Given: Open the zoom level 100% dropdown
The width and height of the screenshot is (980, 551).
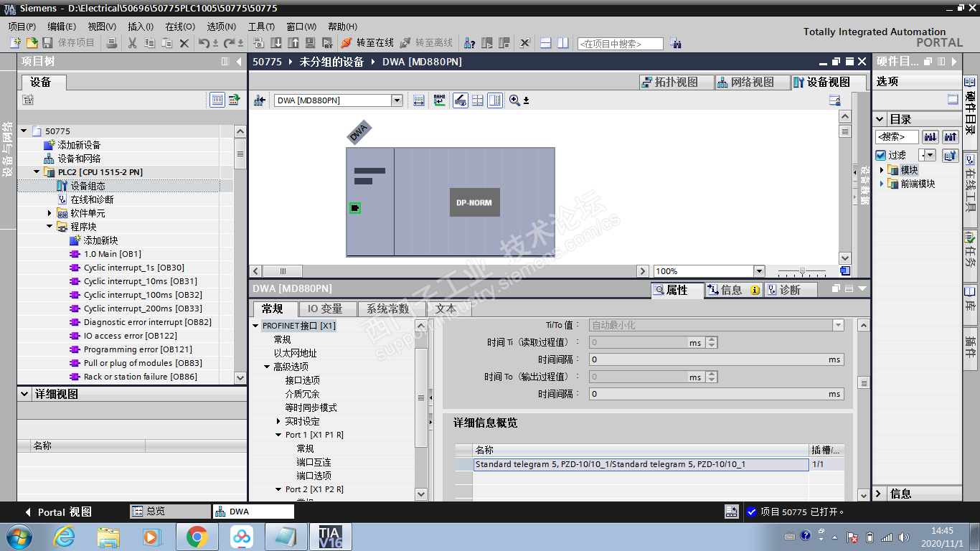Looking at the screenshot, I should coord(759,271).
